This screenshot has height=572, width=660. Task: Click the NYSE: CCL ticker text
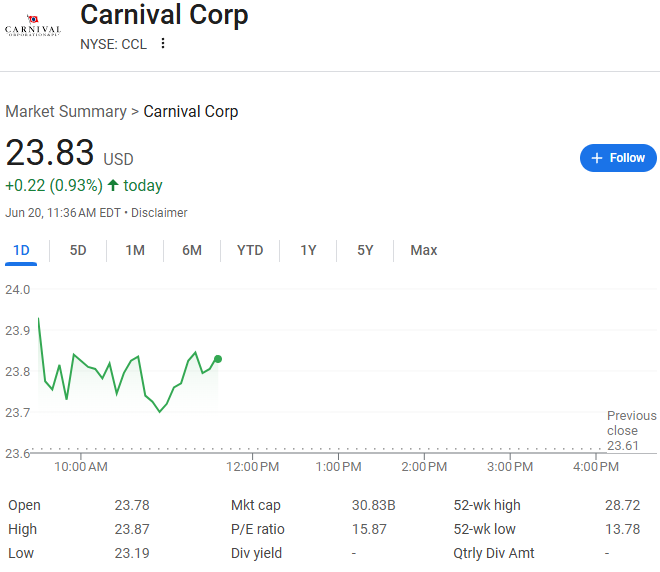[114, 44]
